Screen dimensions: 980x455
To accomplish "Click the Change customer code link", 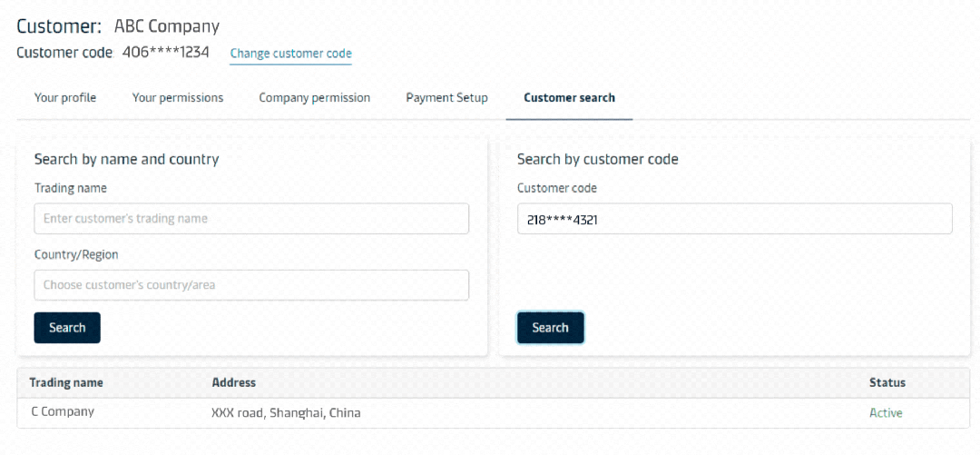I will [x=290, y=54].
